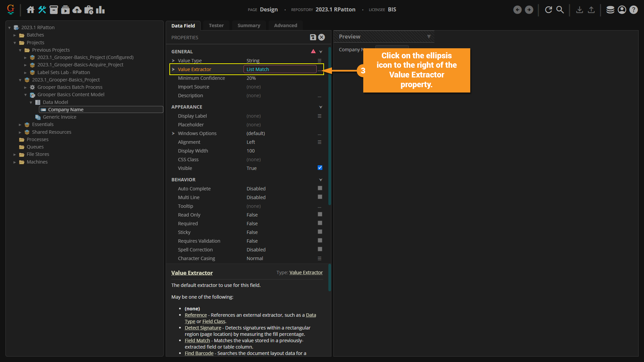Expand the Essentials project node

click(20, 125)
